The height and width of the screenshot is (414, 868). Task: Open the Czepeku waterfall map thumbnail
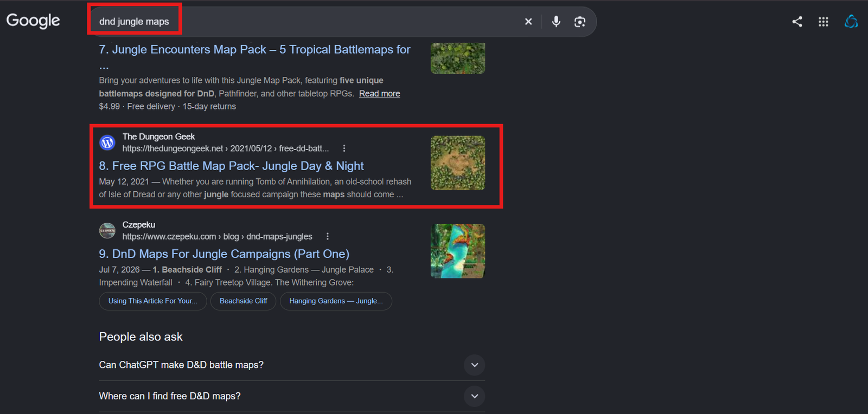[x=458, y=251]
